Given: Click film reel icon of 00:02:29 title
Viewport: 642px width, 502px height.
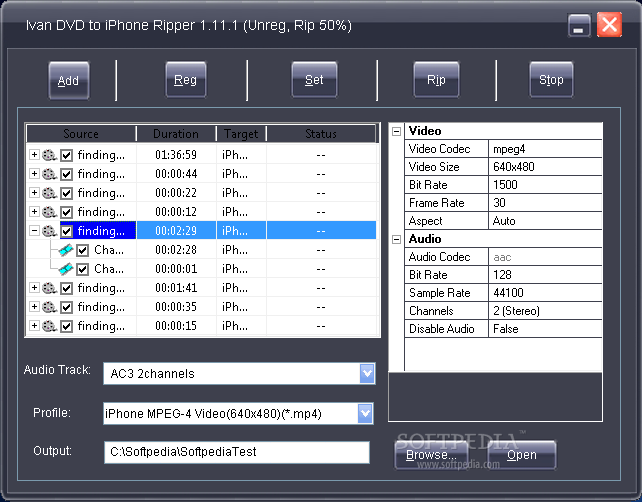Looking at the screenshot, I should (49, 231).
